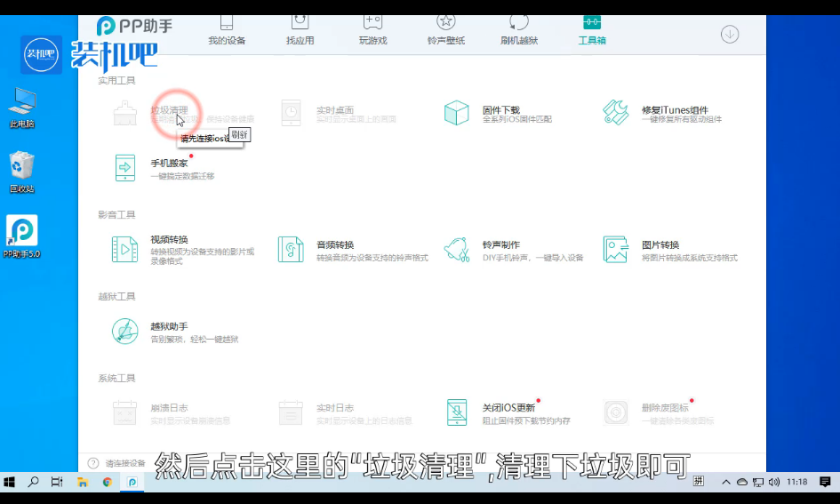Click the 请连接设备 status link
The height and width of the screenshot is (504, 840).
(x=124, y=463)
